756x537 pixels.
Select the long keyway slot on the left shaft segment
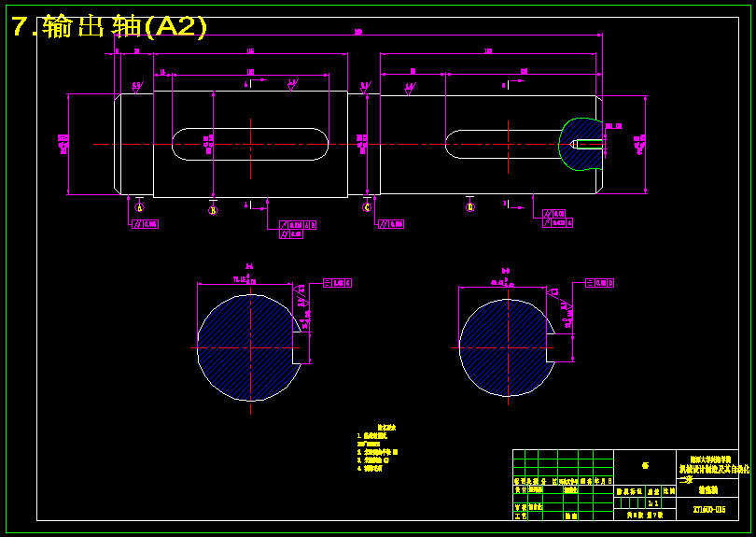point(250,144)
